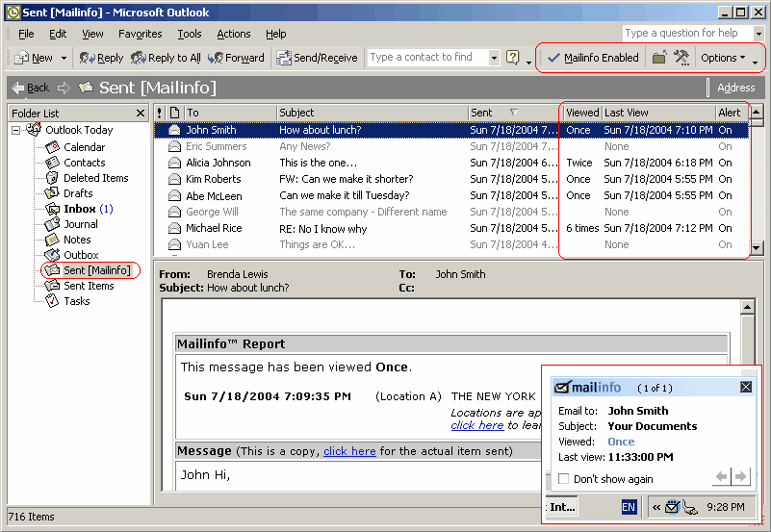Image resolution: width=771 pixels, height=532 pixels.
Task: Check the Don't show again box
Action: 564,479
